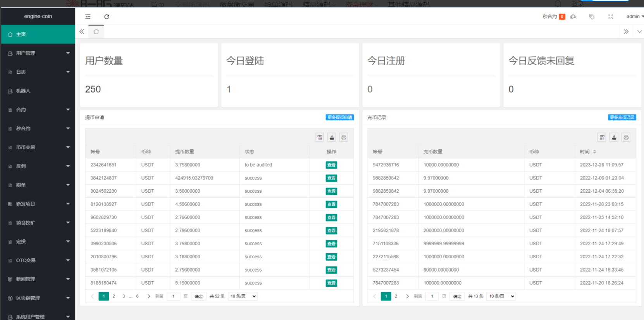Image resolution: width=644 pixels, height=320 pixels.
Task: Click 更多充币记录 button
Action: (x=622, y=118)
